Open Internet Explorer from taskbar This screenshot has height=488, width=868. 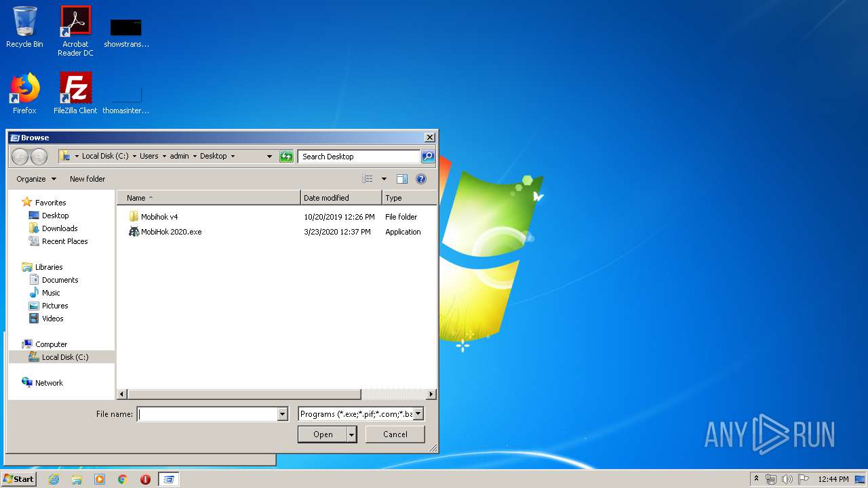(x=54, y=479)
